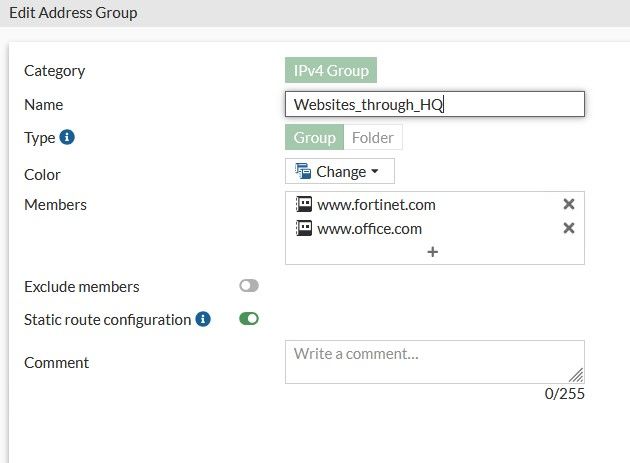The height and width of the screenshot is (463, 630).
Task: Remove www.fortinet.com from members
Action: [569, 204]
